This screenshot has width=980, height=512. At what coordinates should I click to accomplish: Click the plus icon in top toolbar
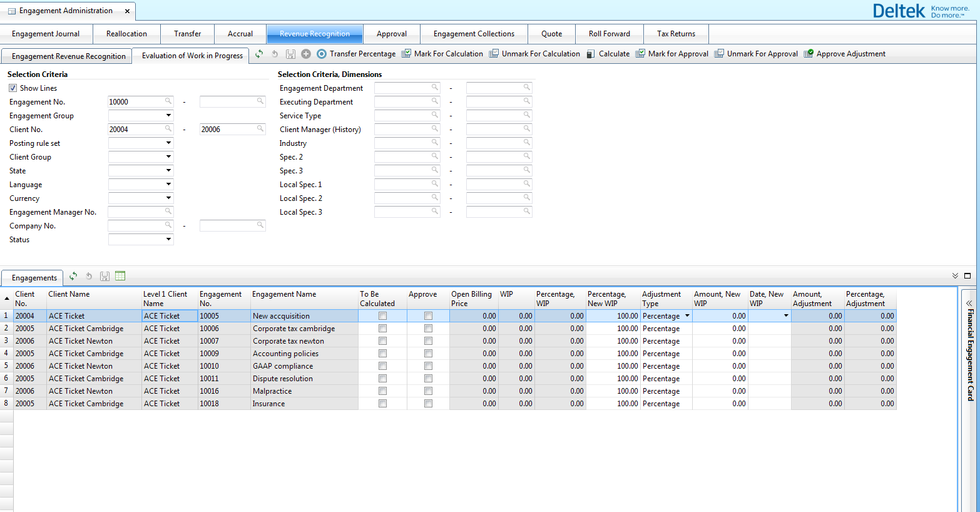click(306, 54)
